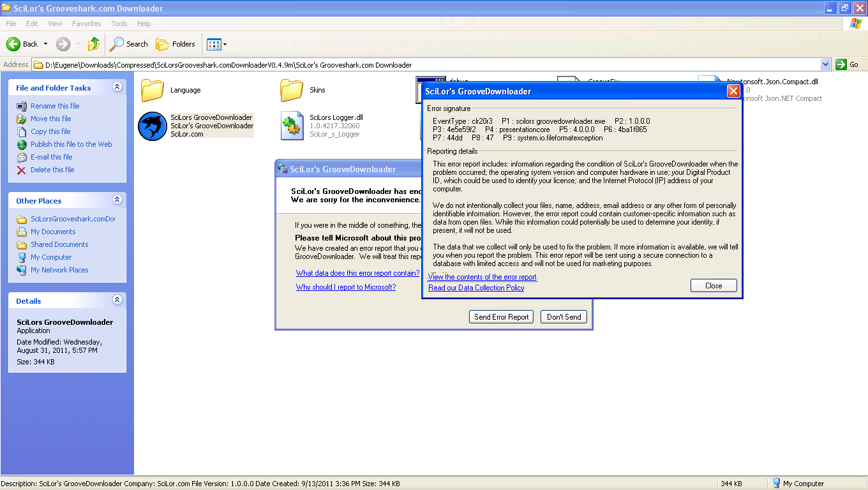Screen dimensions: 868x490
Task: Open the Tools menu
Action: click(119, 24)
